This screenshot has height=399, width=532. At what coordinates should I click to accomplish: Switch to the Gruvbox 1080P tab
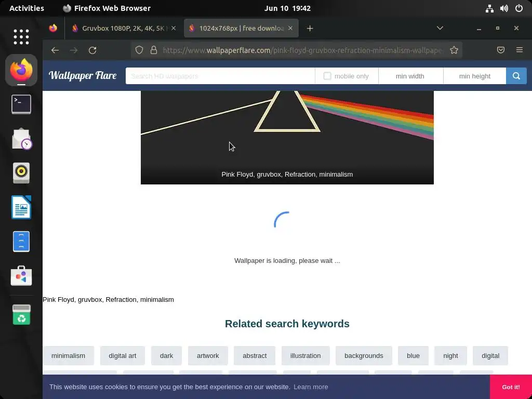click(124, 28)
